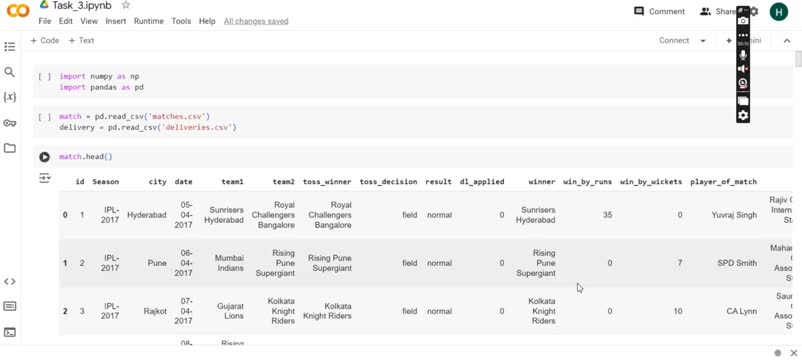Open the variables inspector icon

point(9,97)
